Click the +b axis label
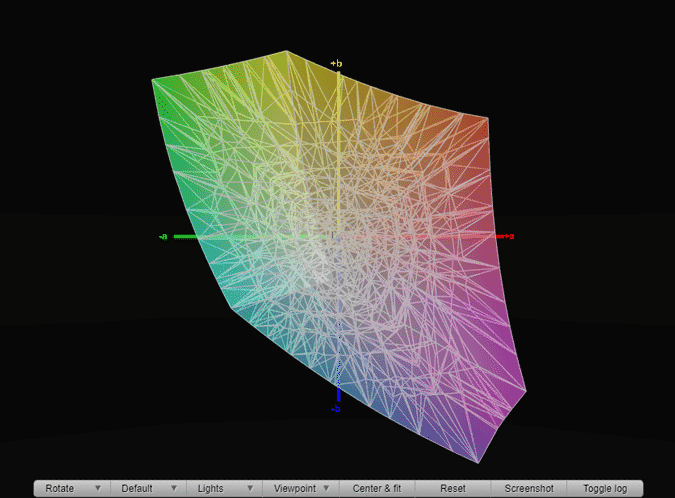This screenshot has height=498, width=675. 337,63
